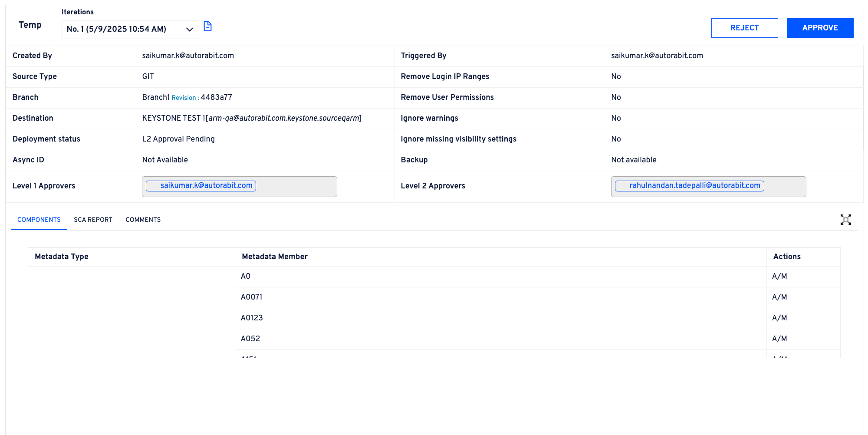This screenshot has width=868, height=435.
Task: Switch to the SCA Report tab
Action: [x=93, y=220]
